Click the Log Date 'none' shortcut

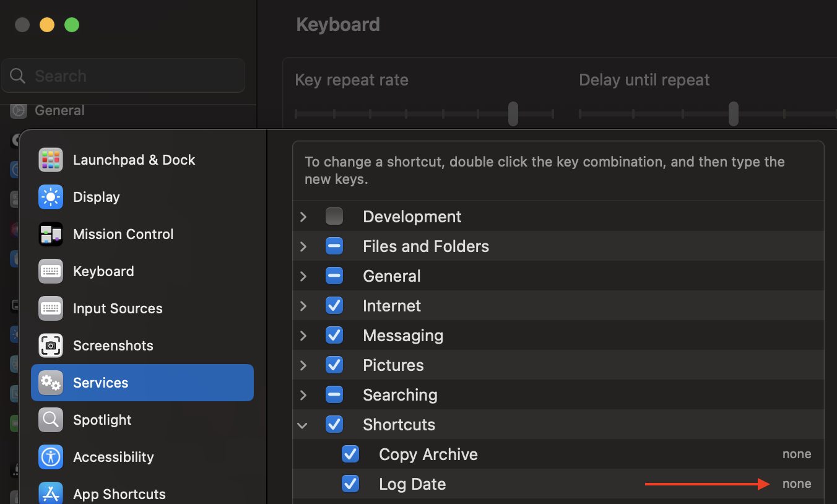(797, 484)
